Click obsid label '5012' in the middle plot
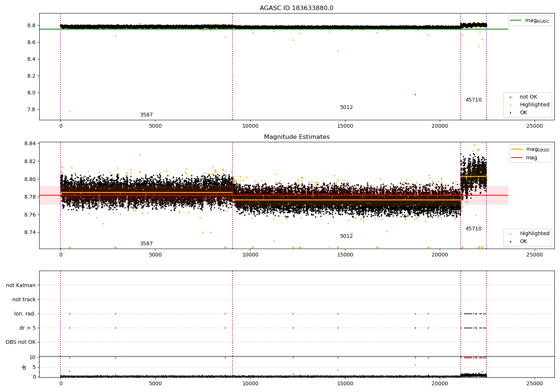The width and height of the screenshot is (560, 392). (346, 236)
